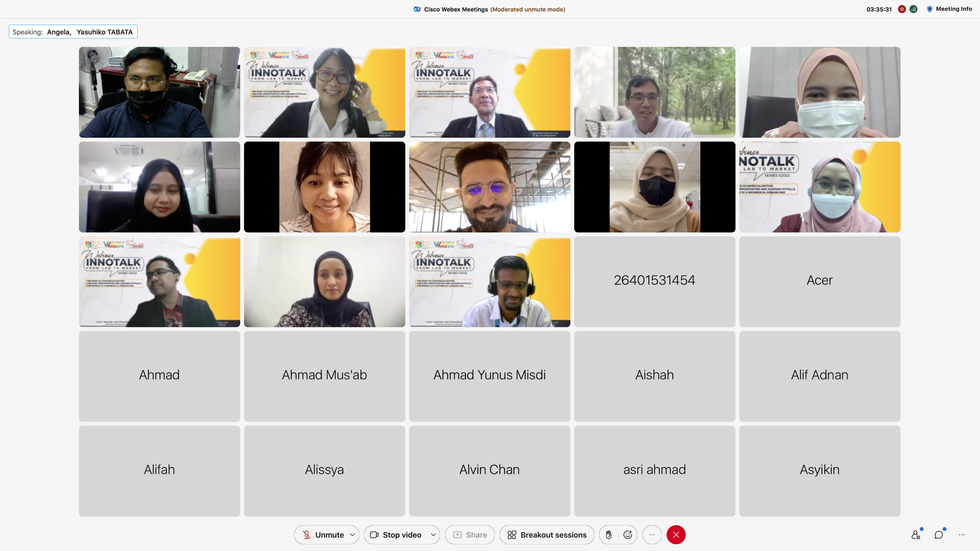Open the reactions emoji icon
Viewport: 980px width, 551px height.
pyautogui.click(x=628, y=535)
